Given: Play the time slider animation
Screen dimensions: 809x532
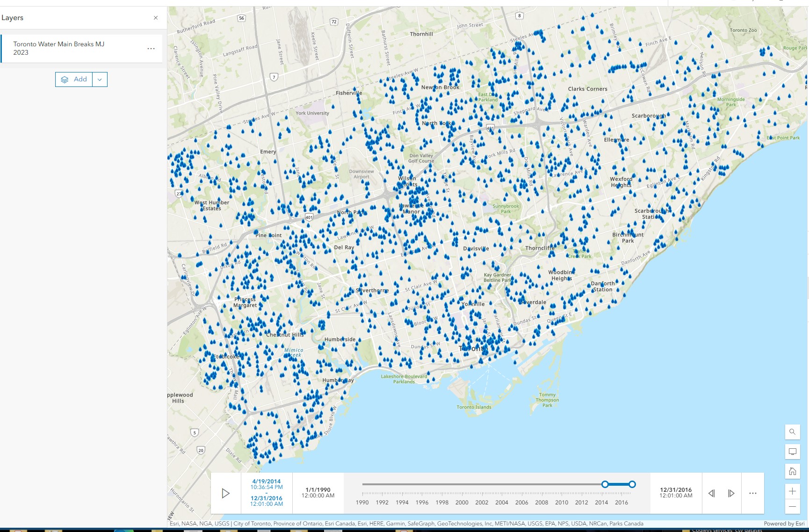Looking at the screenshot, I should (226, 493).
